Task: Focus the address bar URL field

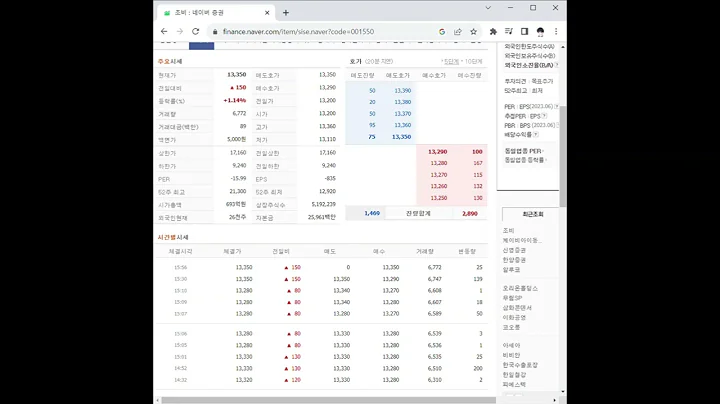Action: click(x=321, y=32)
